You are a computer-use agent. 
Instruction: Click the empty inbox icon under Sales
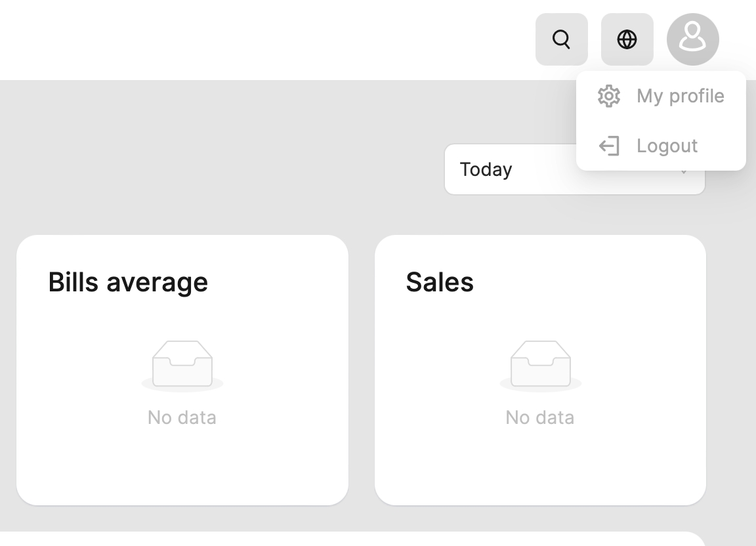(x=540, y=364)
